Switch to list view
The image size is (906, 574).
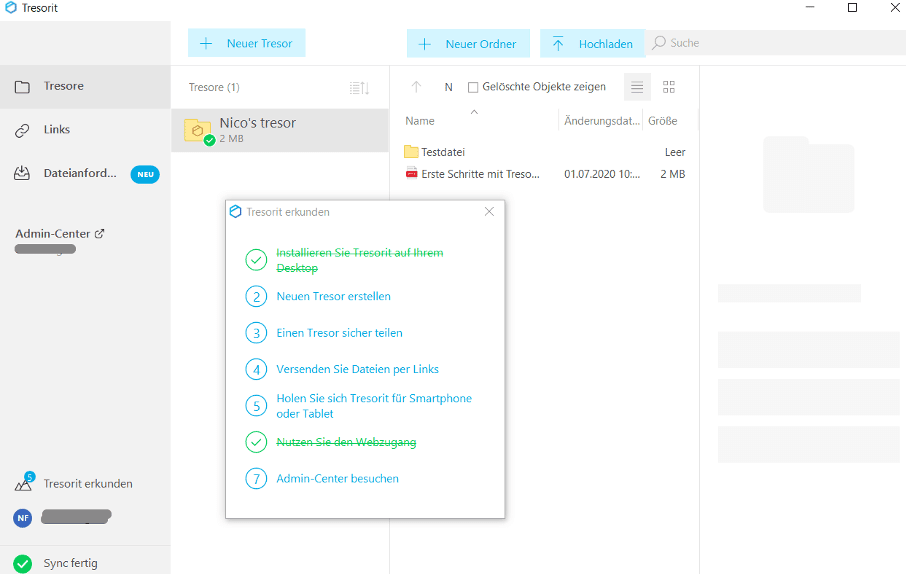637,87
